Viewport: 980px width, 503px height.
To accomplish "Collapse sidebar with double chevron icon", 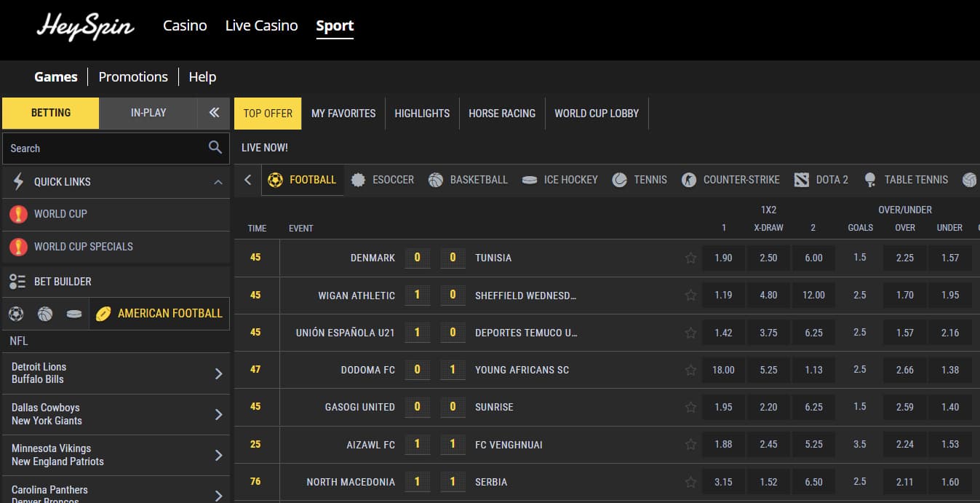I will pos(214,113).
